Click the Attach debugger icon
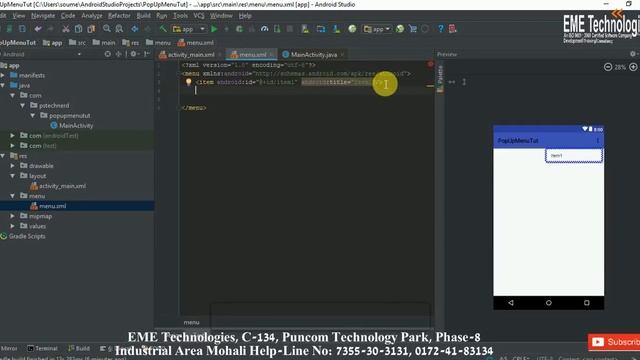The height and width of the screenshot is (360, 640). click(x=277, y=29)
